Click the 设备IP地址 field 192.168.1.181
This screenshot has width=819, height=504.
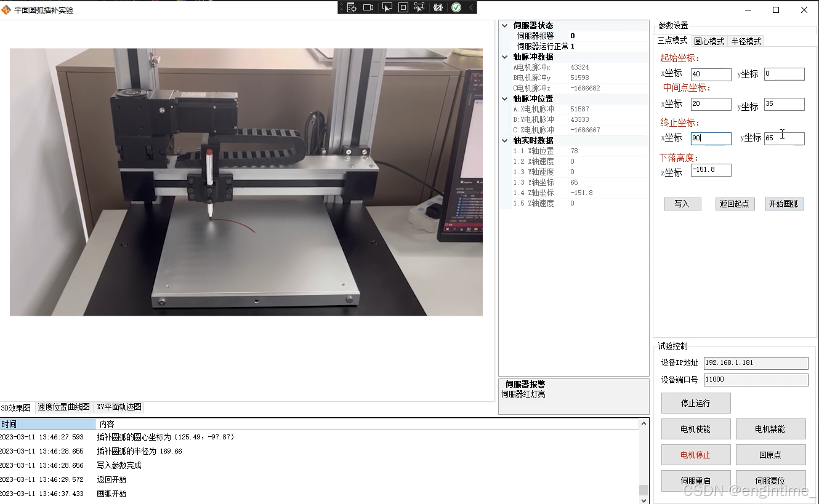point(756,363)
